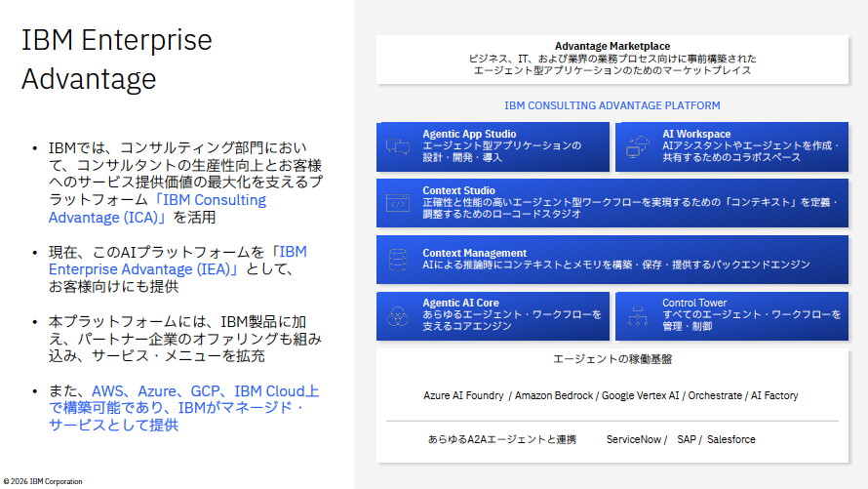Viewport: 868px width, 489px height.
Task: Click the 「IBM Enterprise Advantage (IEA)」 blue text
Action: click(178, 261)
